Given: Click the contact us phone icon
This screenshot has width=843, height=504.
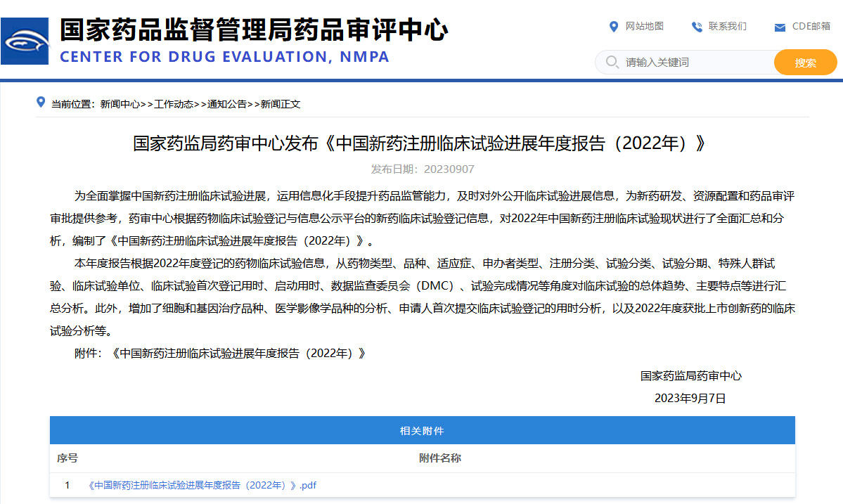Looking at the screenshot, I should 697,27.
